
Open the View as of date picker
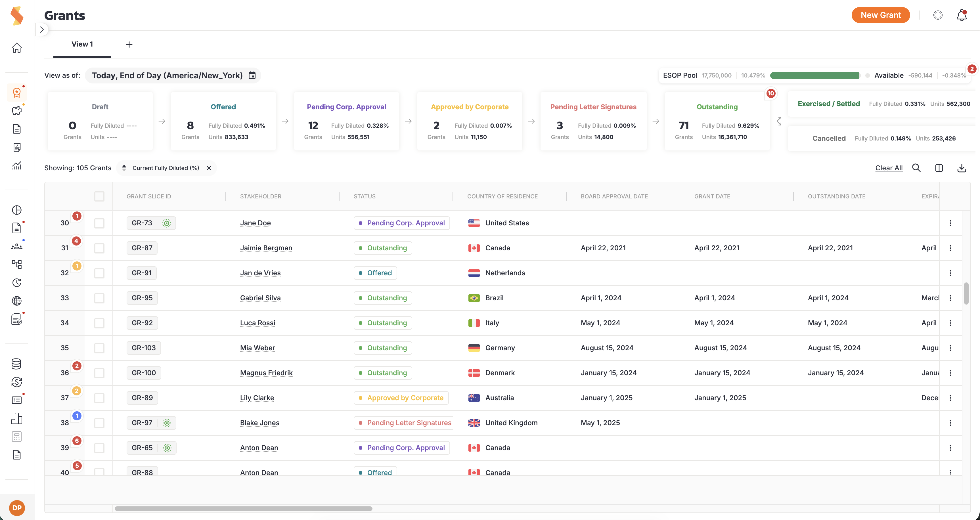click(173, 75)
